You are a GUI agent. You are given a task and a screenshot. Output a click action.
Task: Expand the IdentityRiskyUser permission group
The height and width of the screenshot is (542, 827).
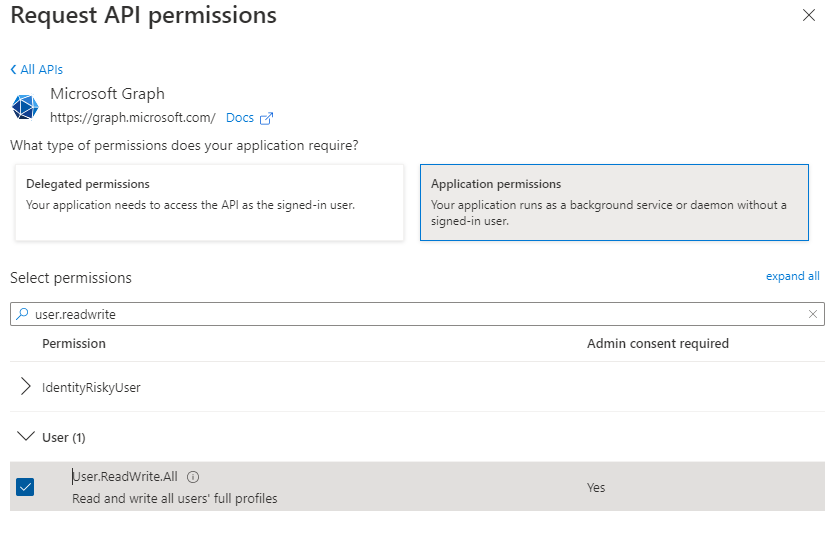pyautogui.click(x=25, y=386)
